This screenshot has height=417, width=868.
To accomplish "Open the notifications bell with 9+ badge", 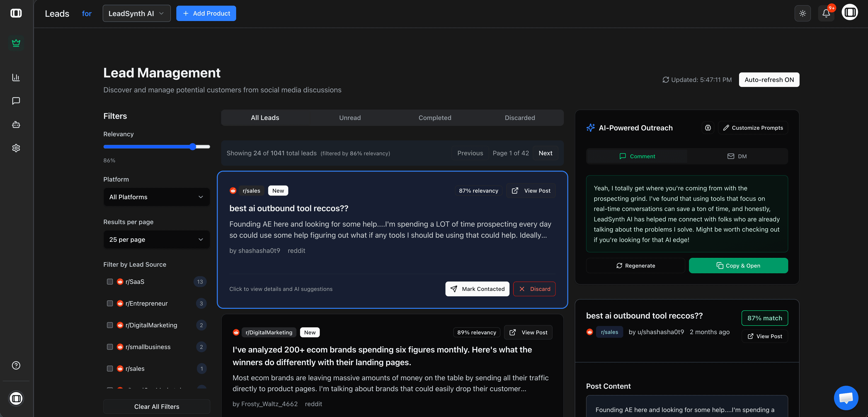I will (x=826, y=13).
